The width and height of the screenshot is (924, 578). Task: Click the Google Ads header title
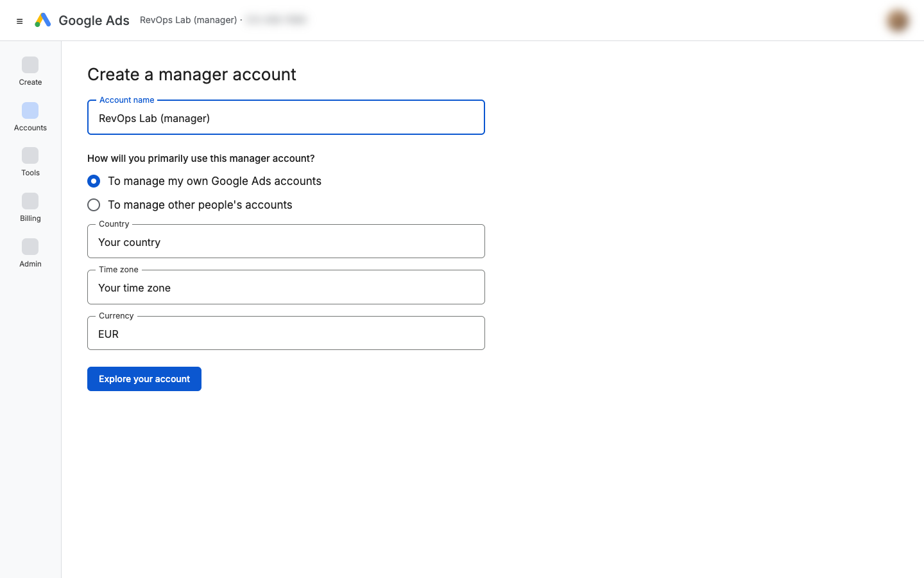click(94, 21)
